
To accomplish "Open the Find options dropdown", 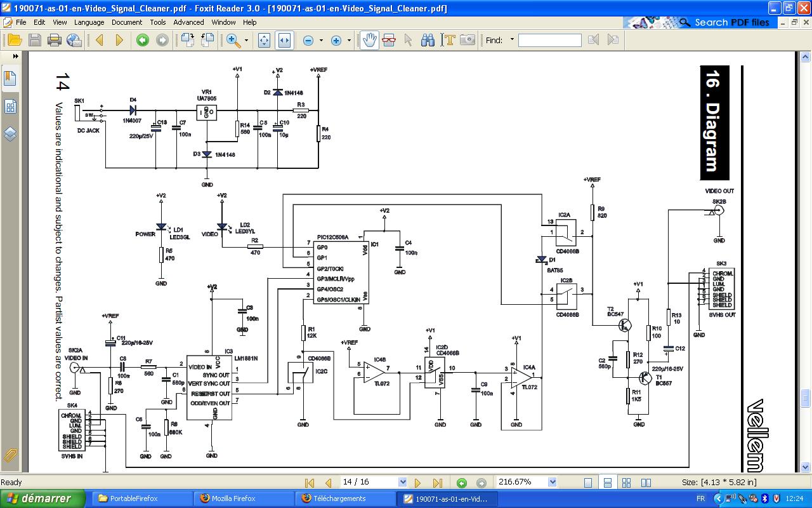I will coord(512,40).
